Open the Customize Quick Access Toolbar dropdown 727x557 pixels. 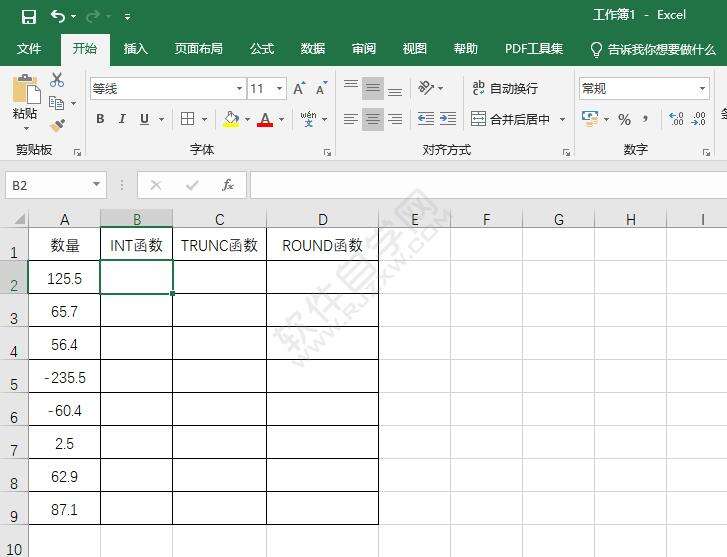click(x=127, y=17)
